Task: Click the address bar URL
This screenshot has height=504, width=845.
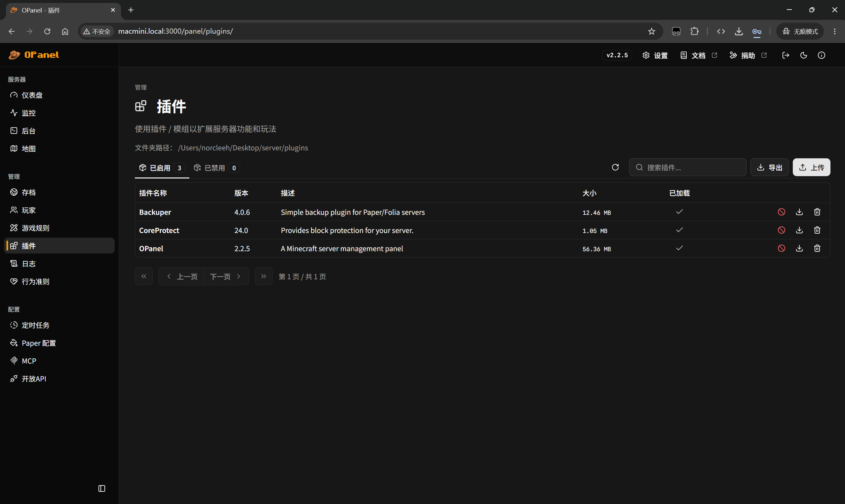Action: point(175,31)
